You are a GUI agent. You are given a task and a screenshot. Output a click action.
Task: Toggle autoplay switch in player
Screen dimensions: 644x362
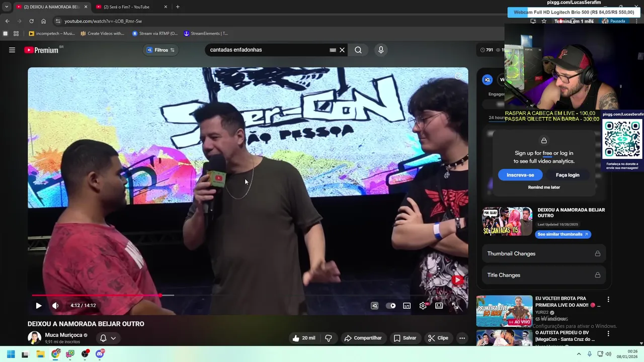[391, 306]
